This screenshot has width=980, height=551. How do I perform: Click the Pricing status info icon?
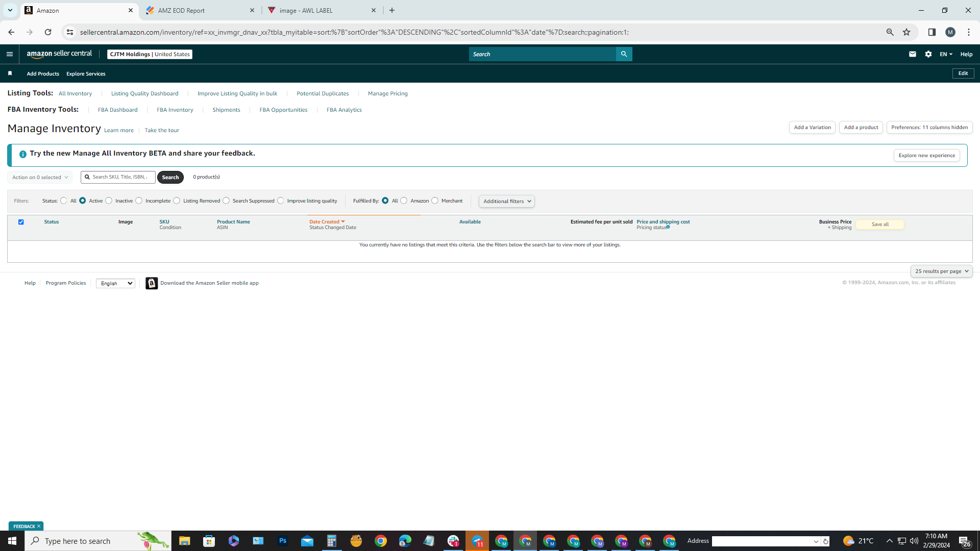click(668, 227)
